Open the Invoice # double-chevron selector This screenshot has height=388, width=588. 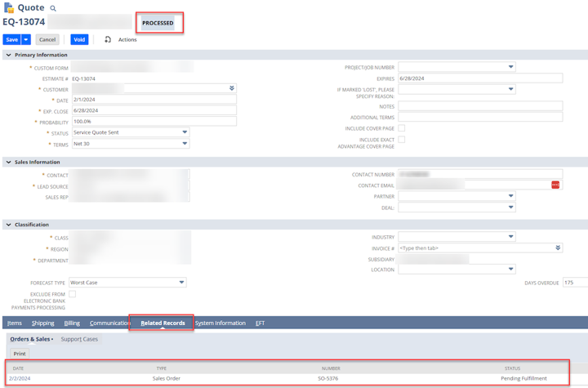pyautogui.click(x=558, y=248)
